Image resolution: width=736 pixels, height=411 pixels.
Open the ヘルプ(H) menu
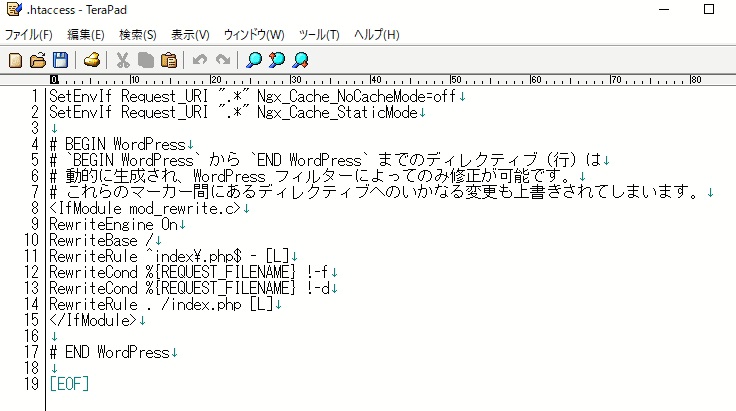pyautogui.click(x=377, y=35)
